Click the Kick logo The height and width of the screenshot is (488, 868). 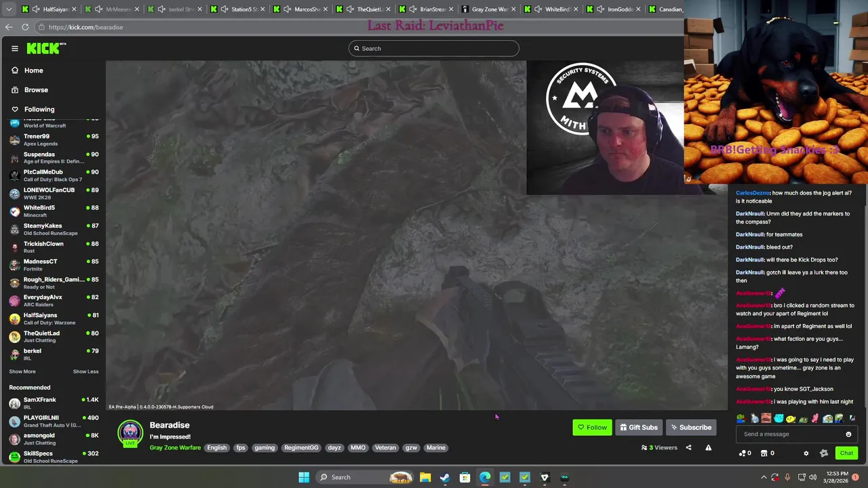coord(46,48)
